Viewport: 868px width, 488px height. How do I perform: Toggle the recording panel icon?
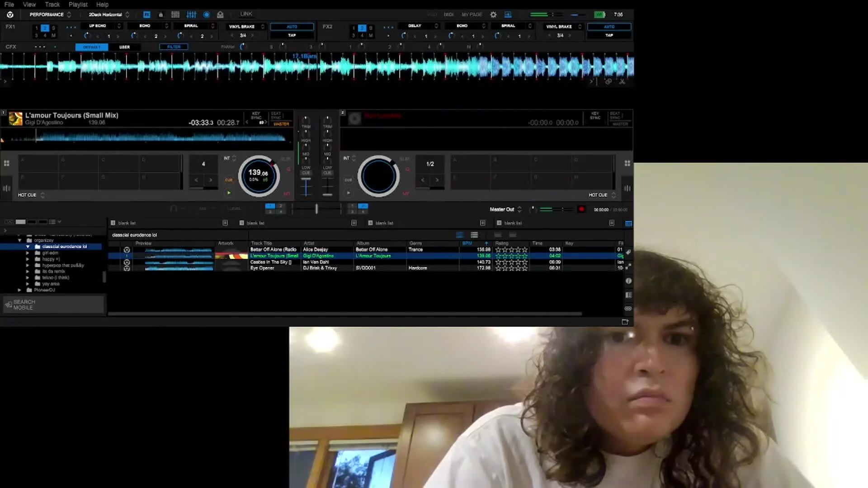point(207,15)
